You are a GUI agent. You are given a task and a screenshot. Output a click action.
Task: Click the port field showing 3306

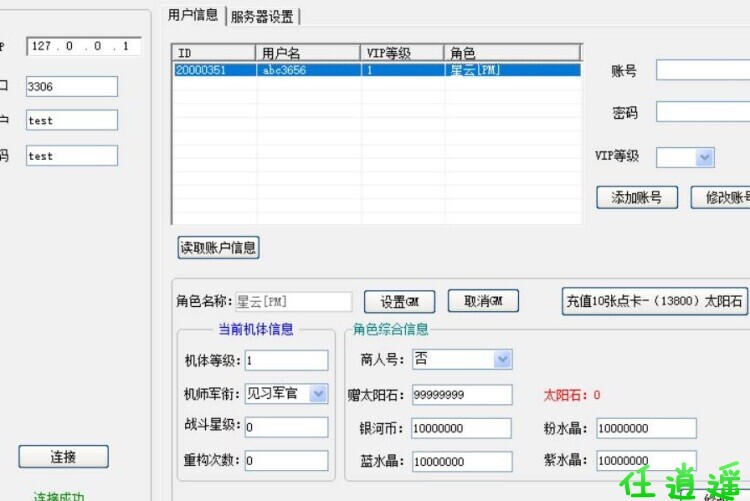[x=71, y=87]
